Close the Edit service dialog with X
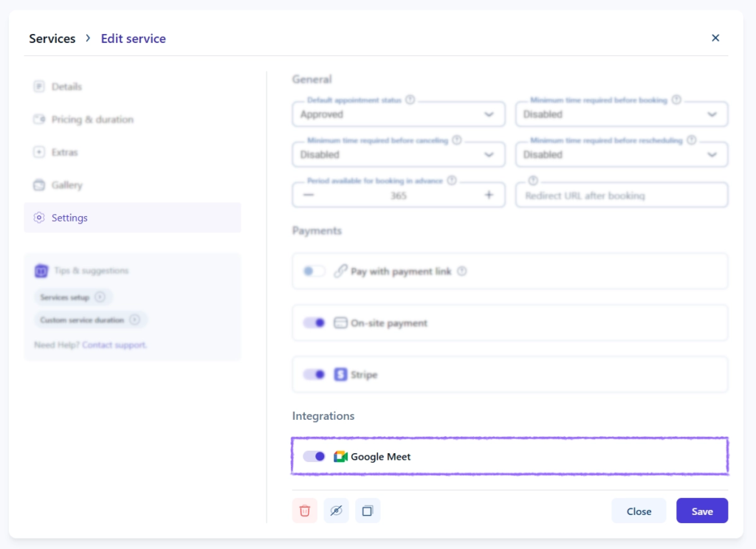Image resolution: width=756 pixels, height=549 pixels. tap(715, 38)
